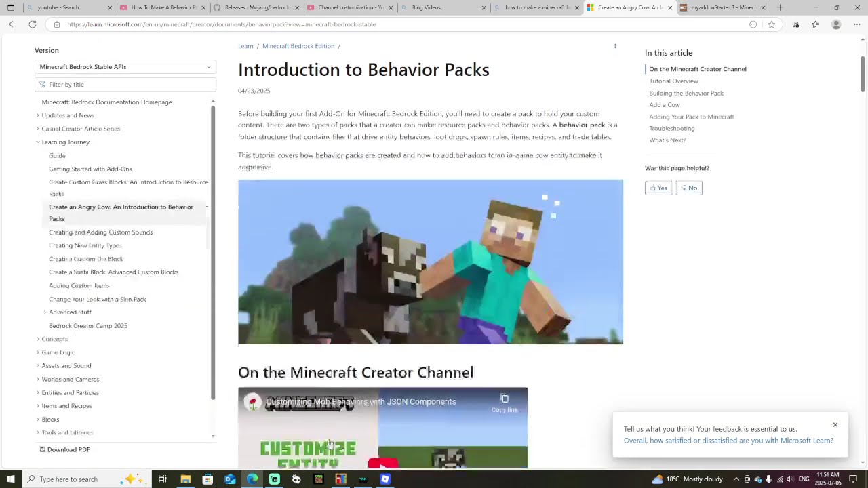Show hidden system tray icons chevron
Viewport: 868px width, 488px height.
[736, 479]
